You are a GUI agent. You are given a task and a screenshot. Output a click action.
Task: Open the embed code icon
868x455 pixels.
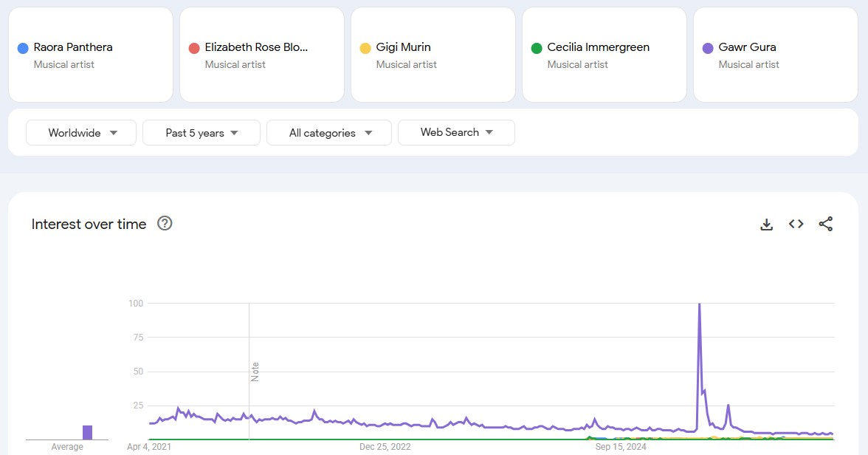pos(796,224)
